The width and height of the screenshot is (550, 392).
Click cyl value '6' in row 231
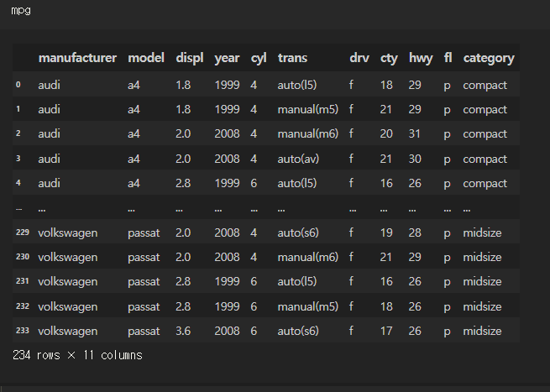pyautogui.click(x=254, y=281)
